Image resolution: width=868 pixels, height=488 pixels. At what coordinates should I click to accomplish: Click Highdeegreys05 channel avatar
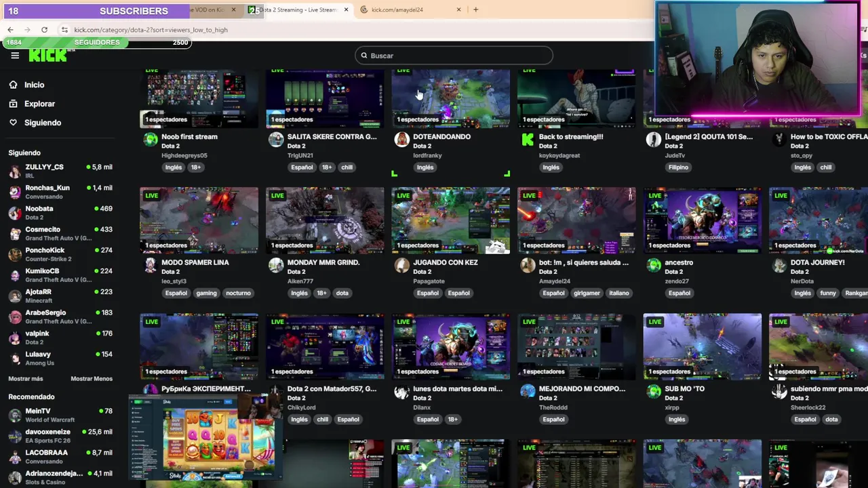(x=151, y=140)
